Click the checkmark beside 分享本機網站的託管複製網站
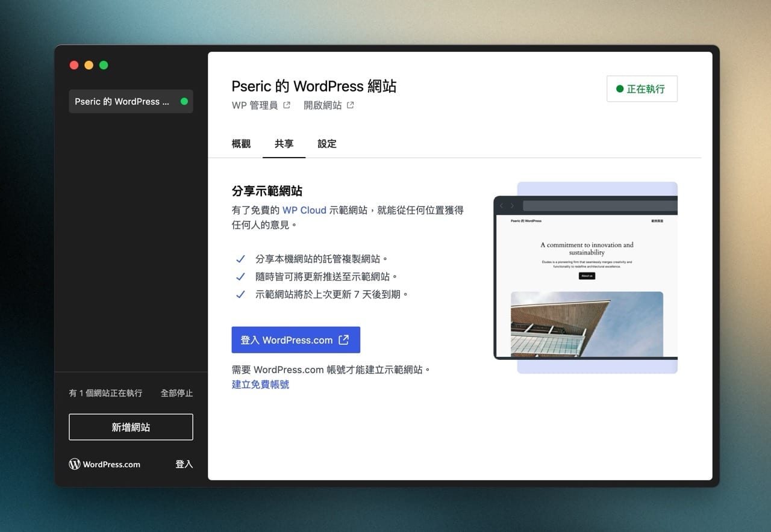Viewport: 771px width, 532px height. click(240, 259)
